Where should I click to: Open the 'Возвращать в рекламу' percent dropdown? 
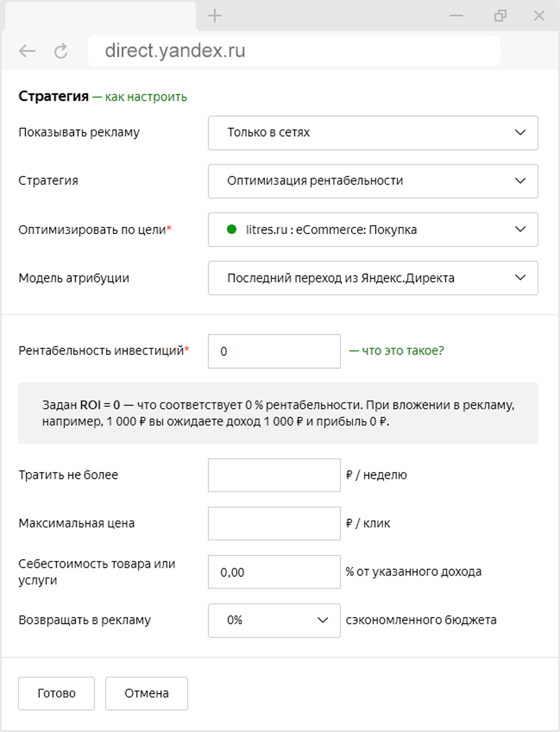tap(274, 620)
